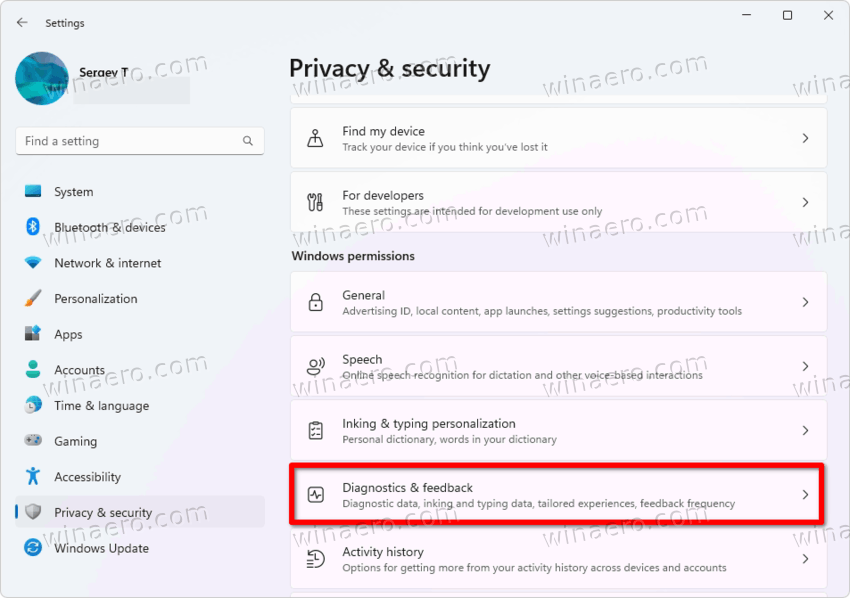Click the search magnifier icon
This screenshot has height=598, width=850.
(x=248, y=141)
